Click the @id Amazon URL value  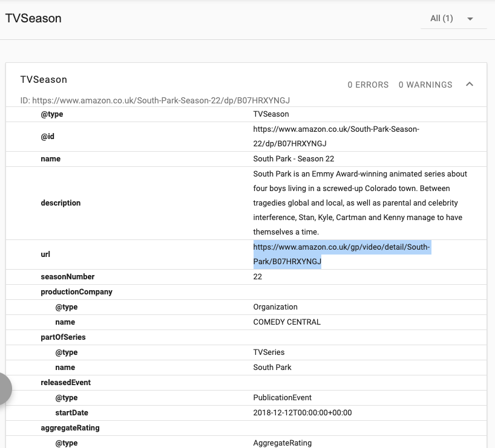[x=336, y=137]
